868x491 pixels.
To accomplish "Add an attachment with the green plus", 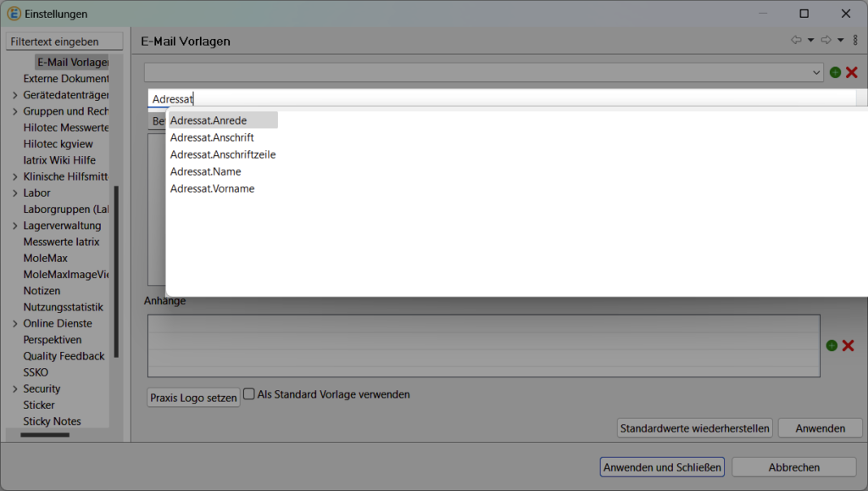I will 832,345.
